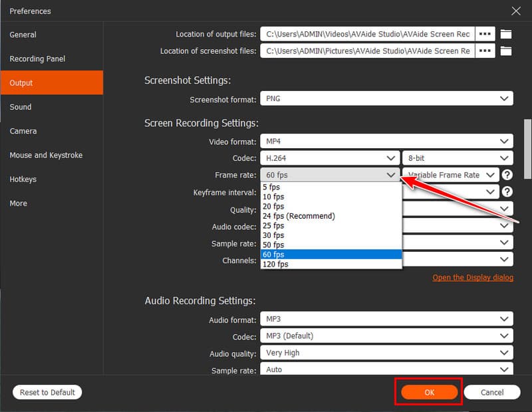The height and width of the screenshot is (412, 532).
Task: Click Reset to Default button
Action: 47,392
